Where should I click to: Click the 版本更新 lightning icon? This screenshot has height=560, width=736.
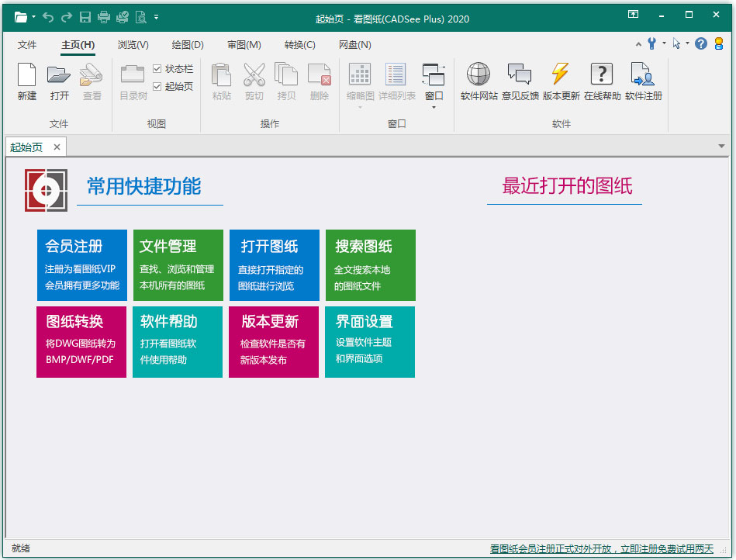pos(560,75)
